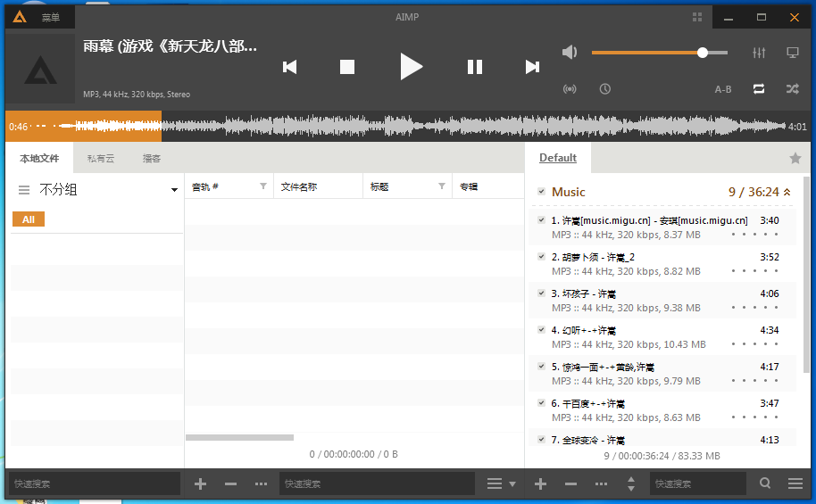Select the Default playlist tab
Screen dimensions: 816x504
click(x=558, y=158)
